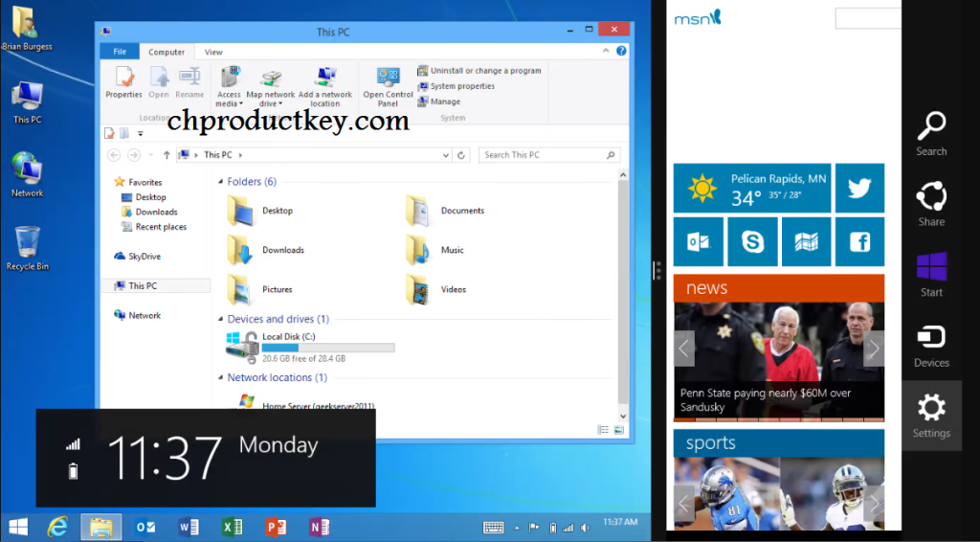The height and width of the screenshot is (542, 980).
Task: Open the Devices charm
Action: 931,345
